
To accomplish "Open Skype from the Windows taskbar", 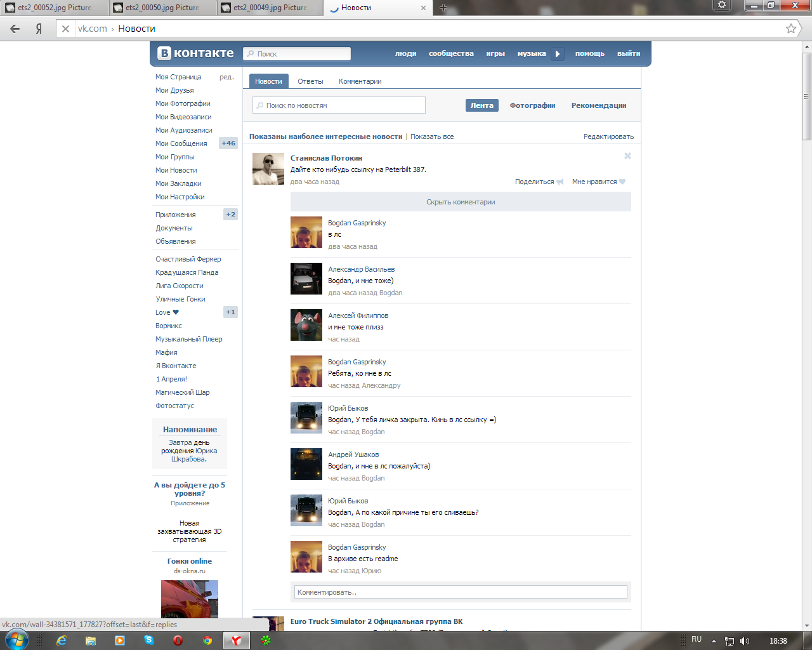I will coord(149,640).
